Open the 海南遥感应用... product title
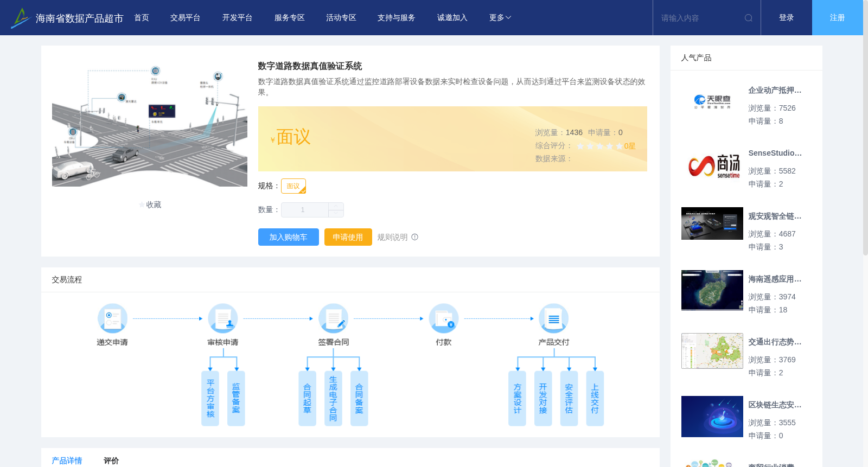The width and height of the screenshot is (868, 467). (x=775, y=279)
